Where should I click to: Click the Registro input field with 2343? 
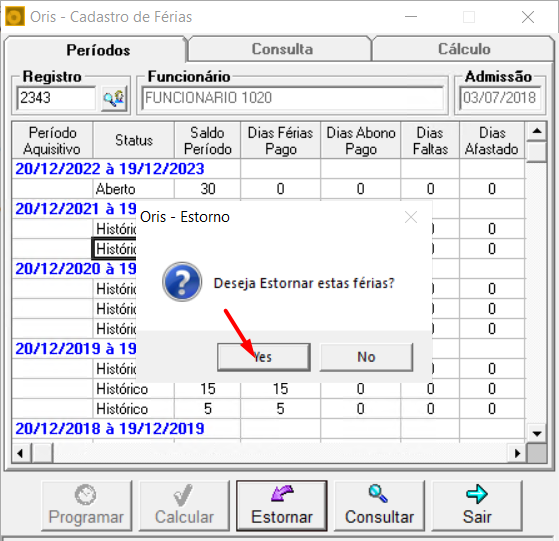click(x=56, y=98)
